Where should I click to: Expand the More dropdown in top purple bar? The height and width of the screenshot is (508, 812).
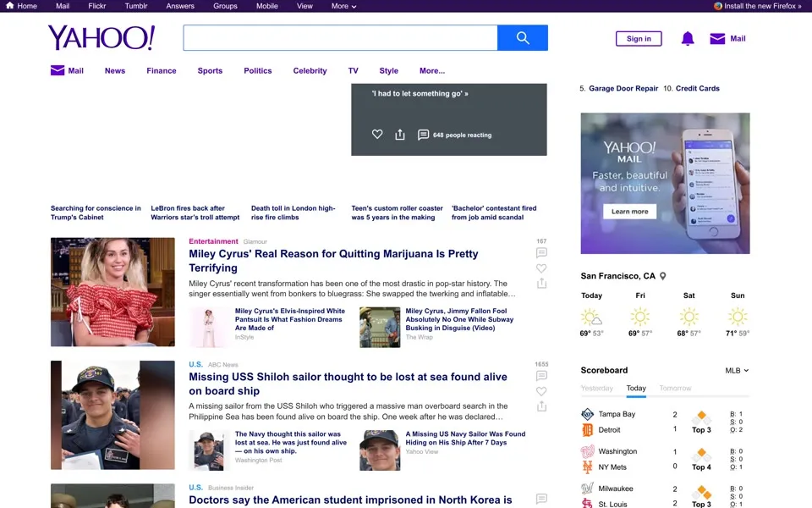pyautogui.click(x=344, y=6)
